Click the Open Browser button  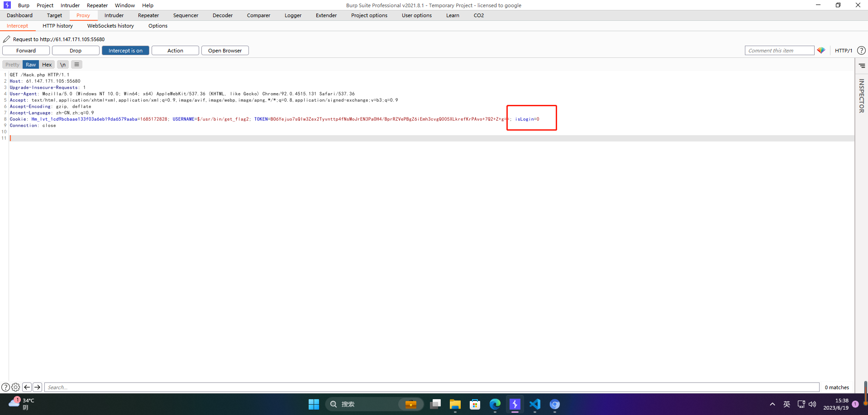225,51
